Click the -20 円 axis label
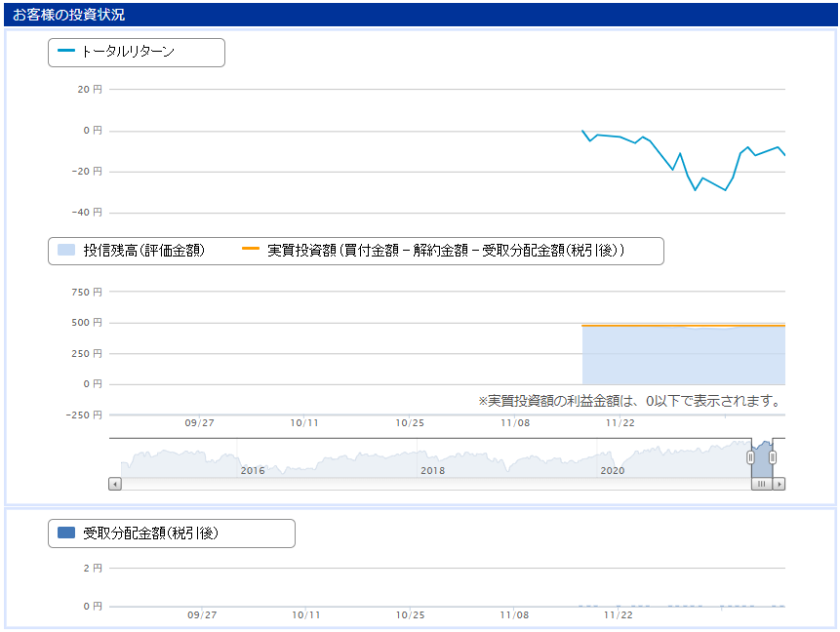Viewport: 840px width, 632px height. (87, 172)
